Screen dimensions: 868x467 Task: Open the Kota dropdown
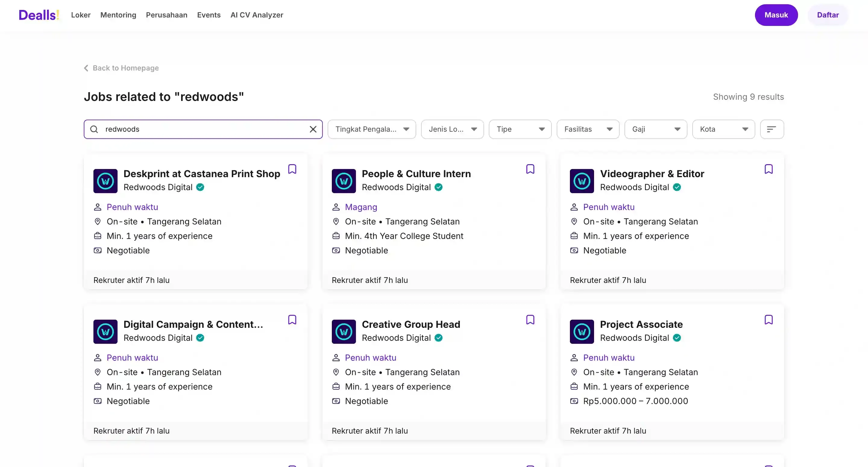(723, 129)
